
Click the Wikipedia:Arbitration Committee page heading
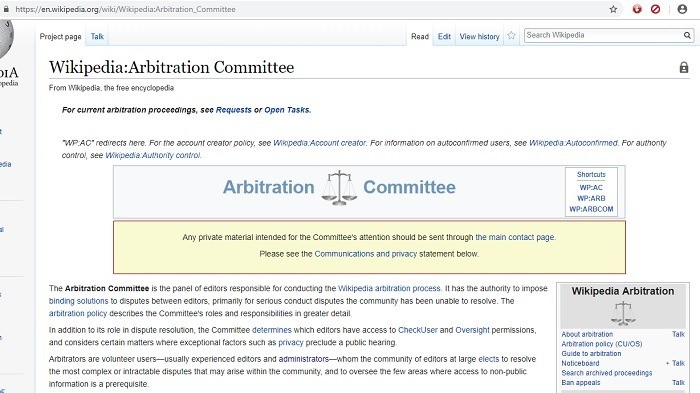click(x=171, y=67)
